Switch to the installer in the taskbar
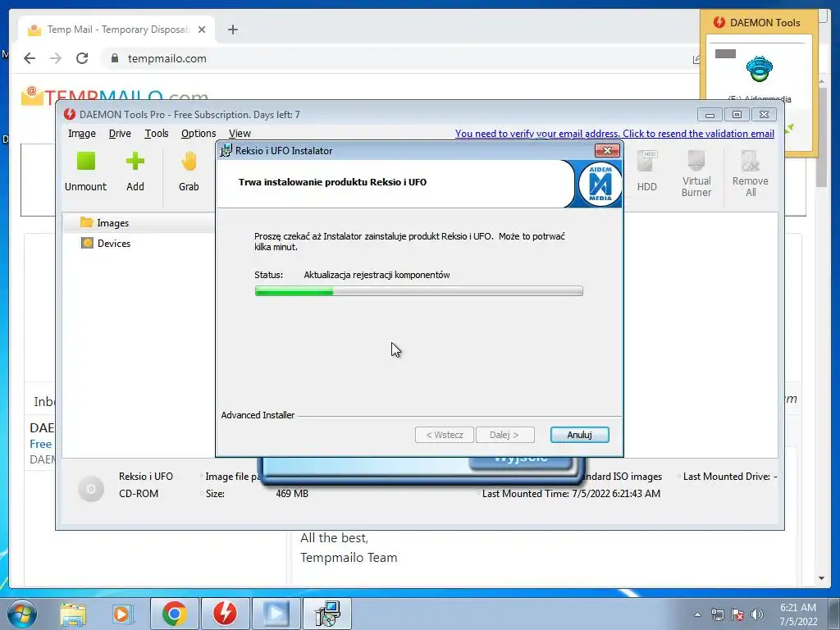 (x=327, y=614)
